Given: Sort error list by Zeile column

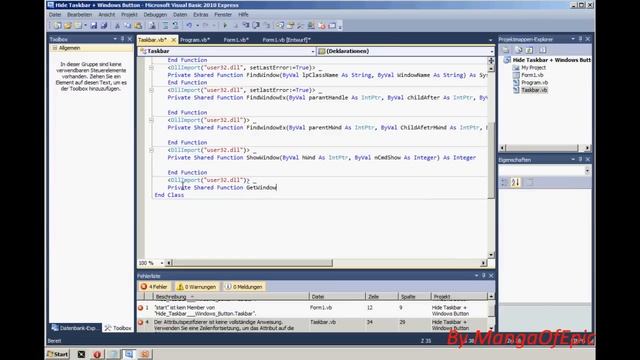Looking at the screenshot, I should (381, 297).
